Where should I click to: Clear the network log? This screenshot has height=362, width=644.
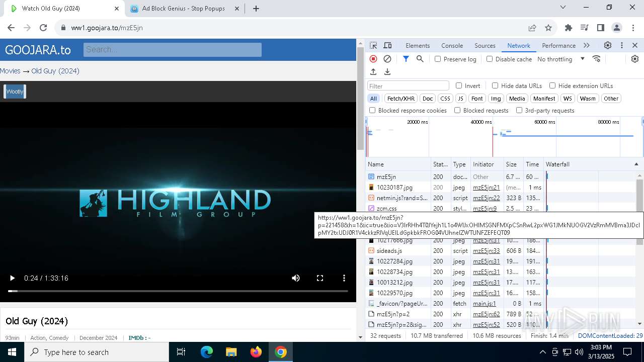tap(387, 59)
